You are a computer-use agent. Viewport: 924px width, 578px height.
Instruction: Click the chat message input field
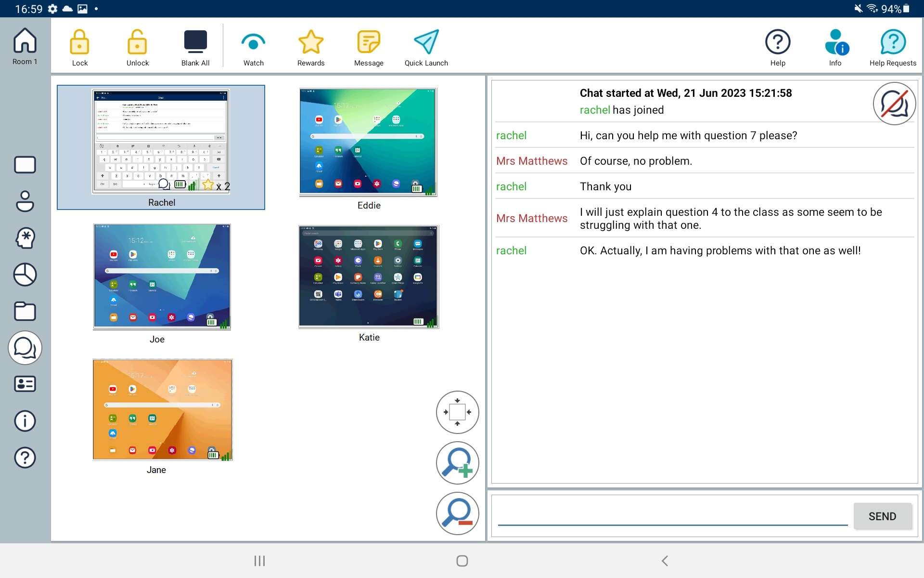click(x=672, y=516)
